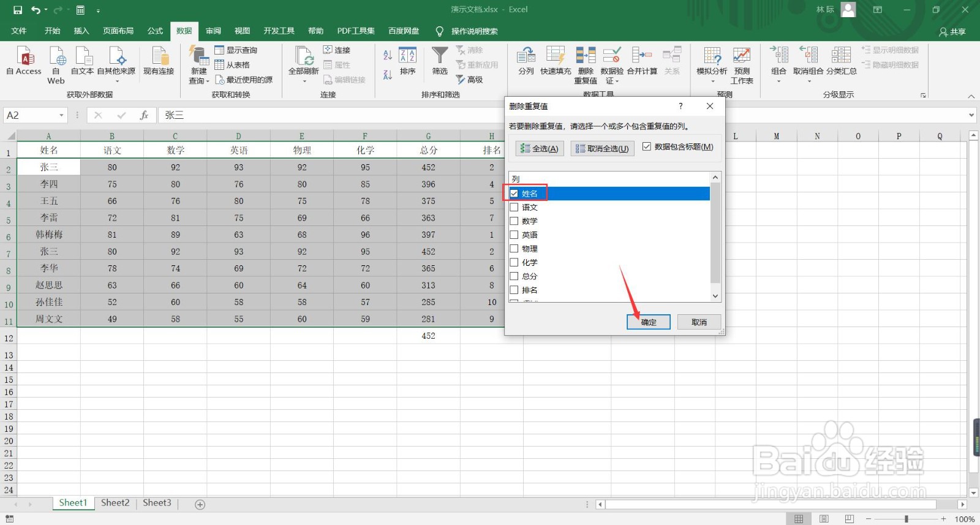The height and width of the screenshot is (525, 980).
Task: Expand the formula bar chevron
Action: (x=971, y=115)
